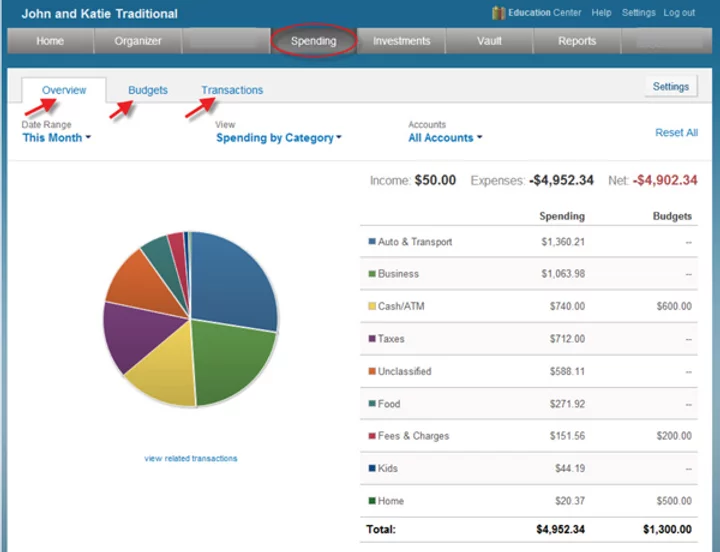This screenshot has width=720, height=552.
Task: Click the Cash/ATM yellow legend square
Action: click(372, 306)
